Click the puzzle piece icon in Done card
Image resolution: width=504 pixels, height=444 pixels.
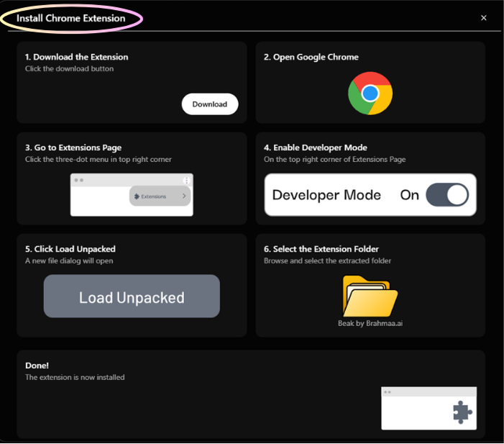pyautogui.click(x=462, y=412)
